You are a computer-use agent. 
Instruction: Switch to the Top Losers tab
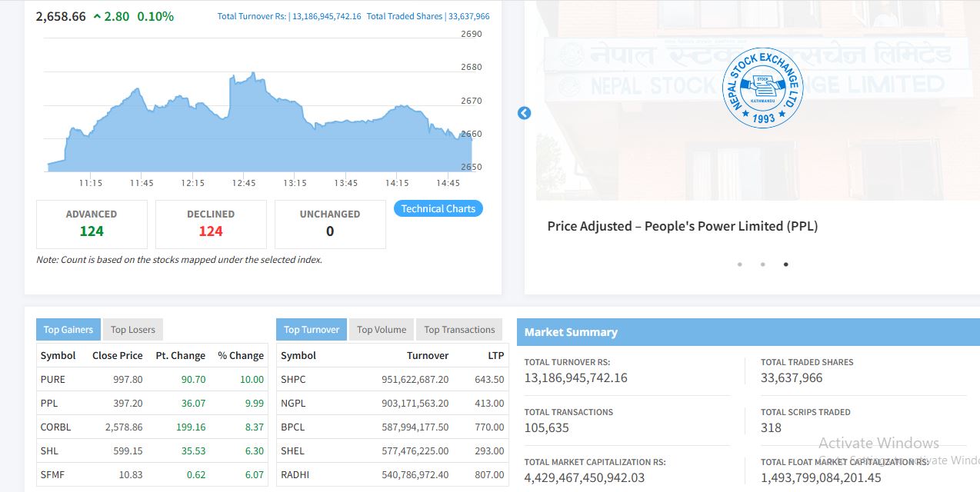(x=132, y=330)
